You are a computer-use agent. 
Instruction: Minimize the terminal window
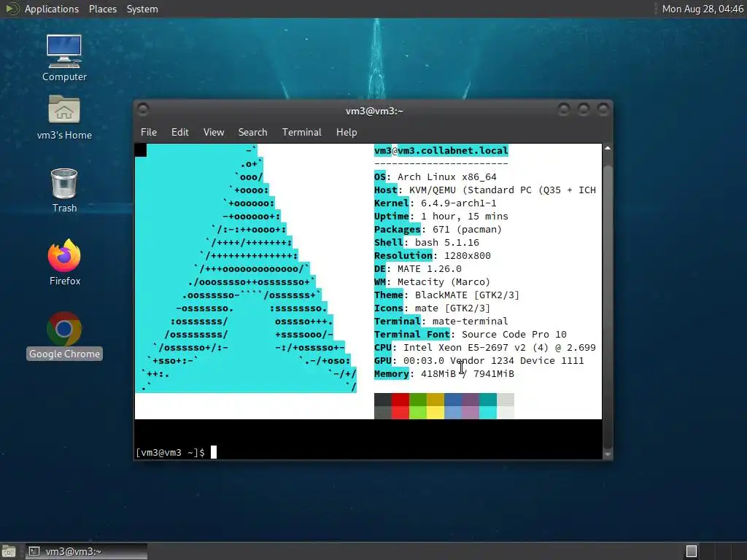pos(564,109)
